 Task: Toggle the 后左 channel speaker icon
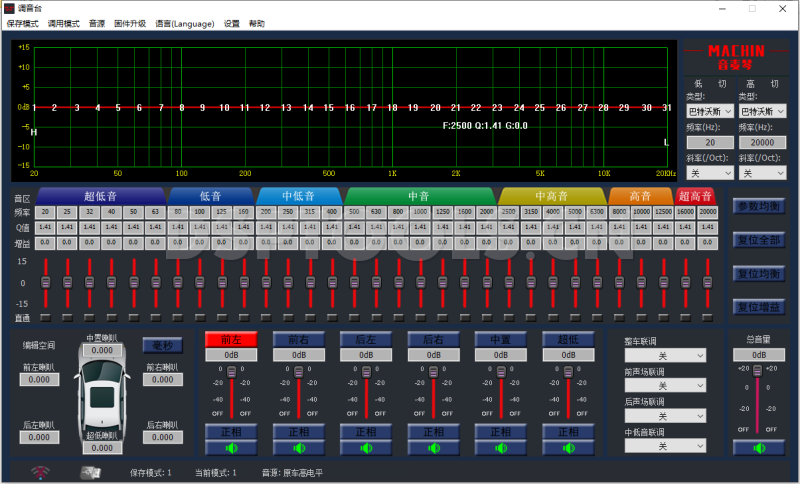coord(366,448)
